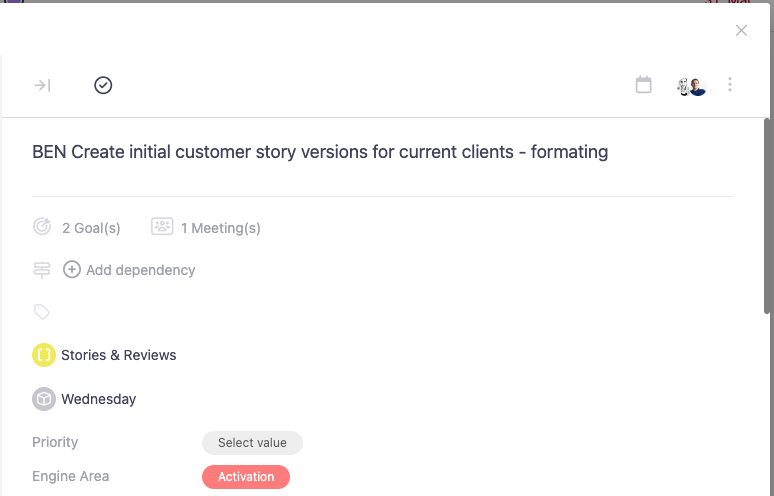
Task: Open the 2 Goal(s) link
Action: [91, 228]
